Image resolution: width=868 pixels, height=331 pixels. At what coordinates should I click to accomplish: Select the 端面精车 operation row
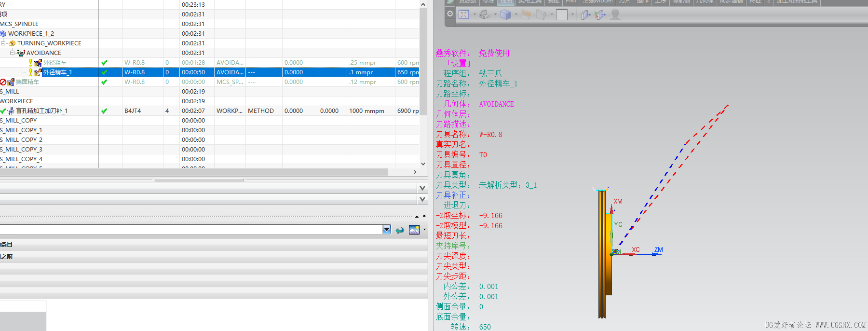point(210,82)
